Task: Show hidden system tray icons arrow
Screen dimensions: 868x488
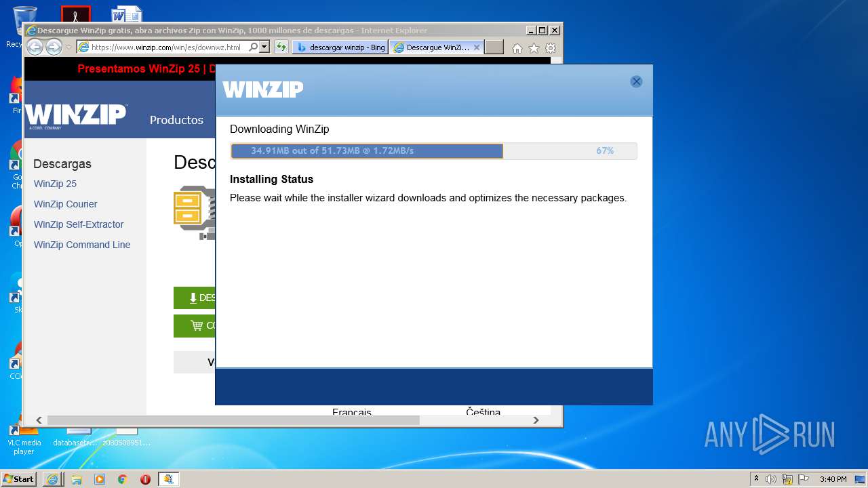Action: coord(757,479)
